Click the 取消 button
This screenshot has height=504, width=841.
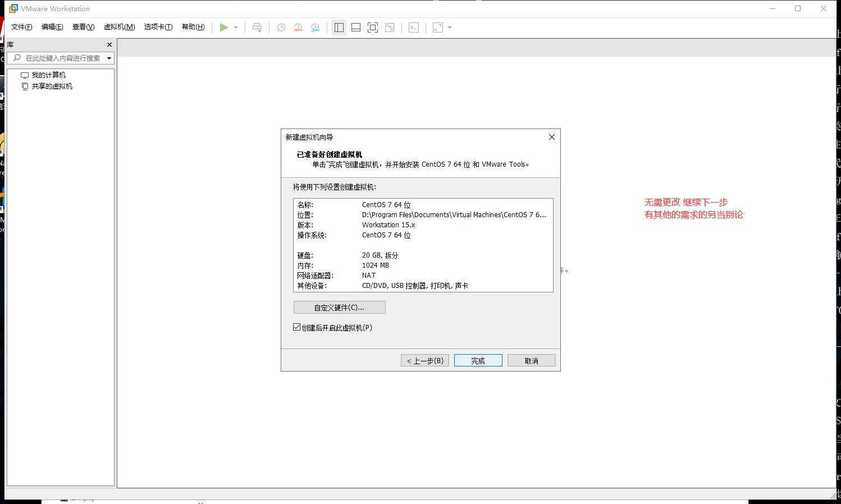point(532,360)
